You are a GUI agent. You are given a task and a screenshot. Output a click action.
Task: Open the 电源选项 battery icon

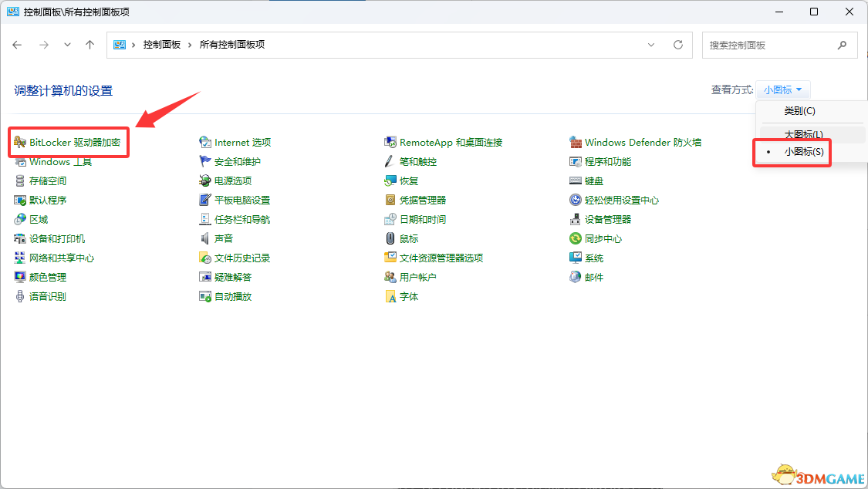[205, 181]
